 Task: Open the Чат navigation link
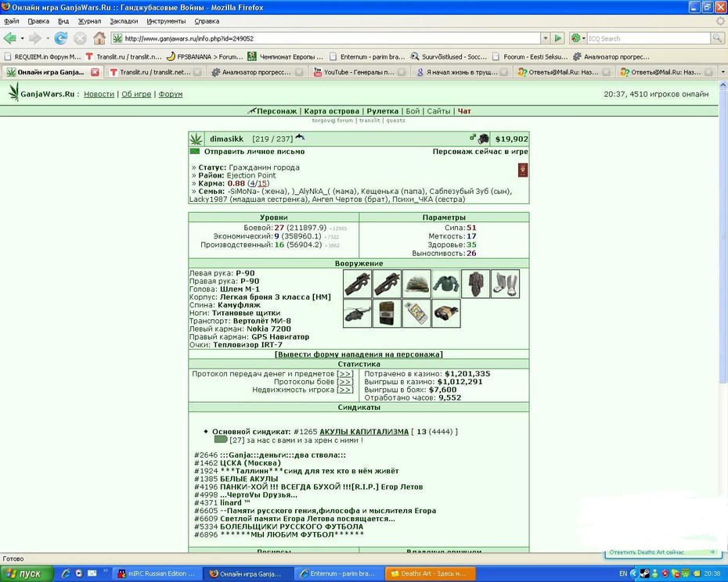tap(464, 111)
